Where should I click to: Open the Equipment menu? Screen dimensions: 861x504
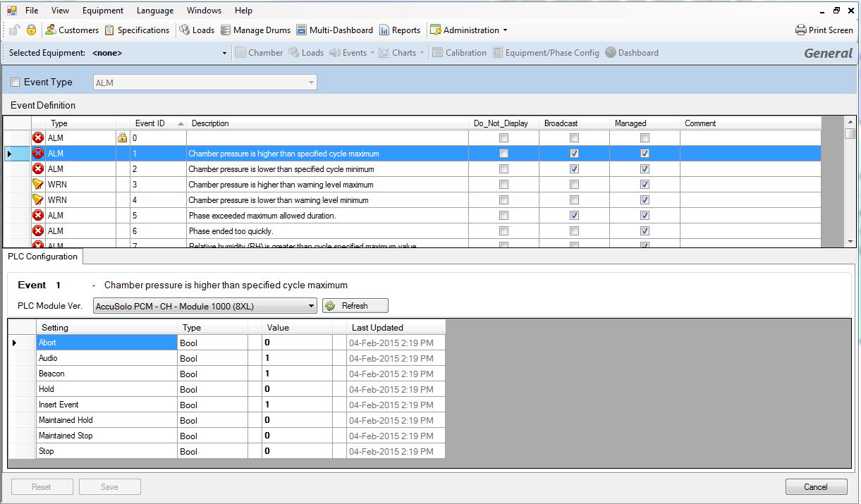click(x=102, y=11)
